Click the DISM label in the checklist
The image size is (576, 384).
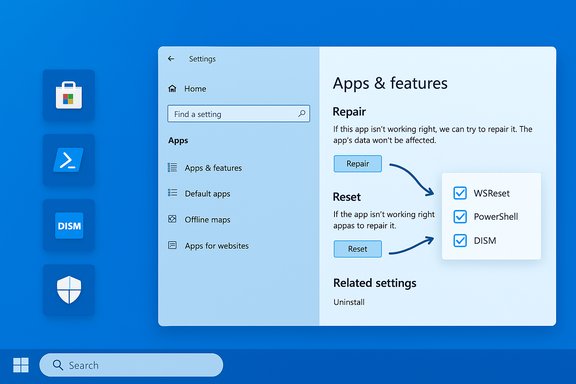485,241
